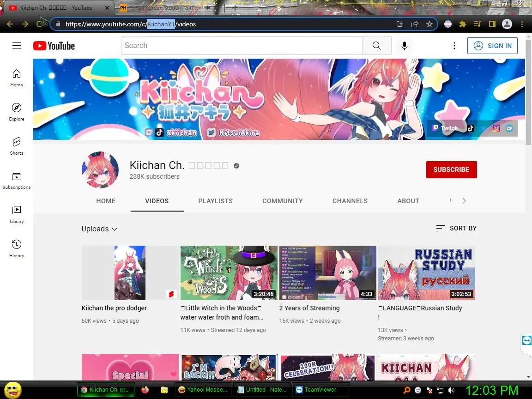Switch to Yahoo! Messenger on taskbar

(203, 390)
